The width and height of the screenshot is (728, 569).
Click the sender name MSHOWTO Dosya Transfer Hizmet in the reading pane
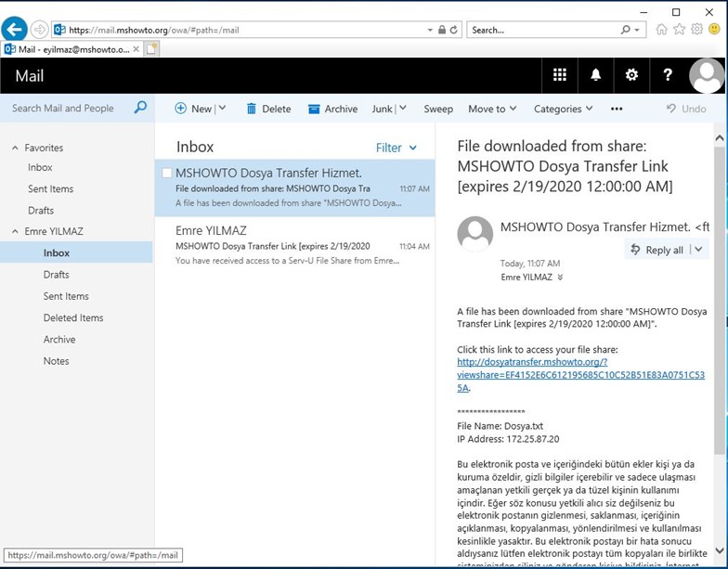[x=595, y=226]
